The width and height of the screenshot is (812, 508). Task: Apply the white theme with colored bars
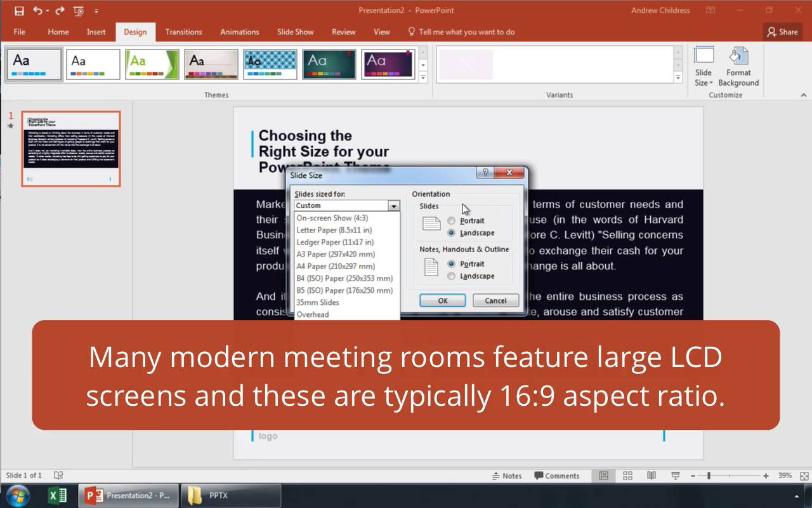93,64
